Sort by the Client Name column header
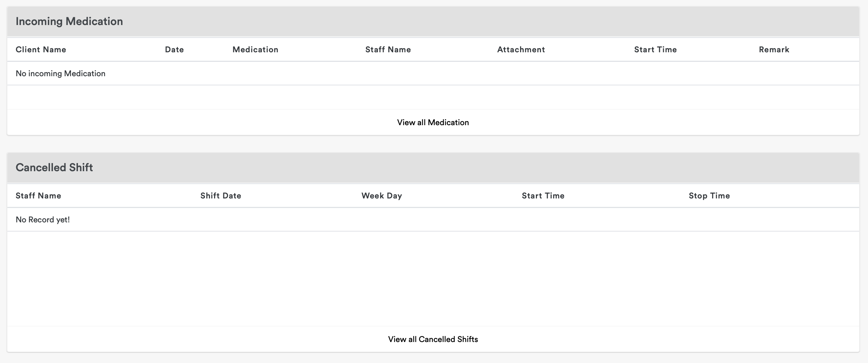868x363 pixels. [x=41, y=50]
